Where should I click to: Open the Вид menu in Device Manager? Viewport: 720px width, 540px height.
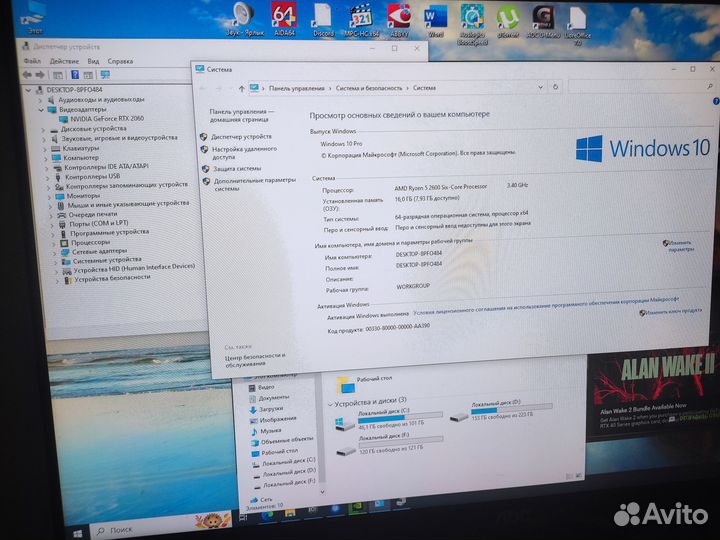pyautogui.click(x=93, y=61)
